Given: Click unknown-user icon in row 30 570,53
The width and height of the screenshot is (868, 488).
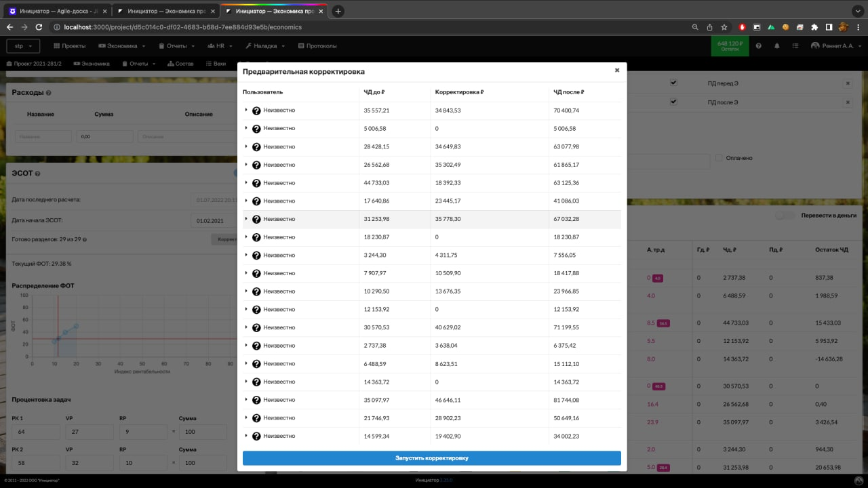Looking at the screenshot, I should (x=256, y=328).
